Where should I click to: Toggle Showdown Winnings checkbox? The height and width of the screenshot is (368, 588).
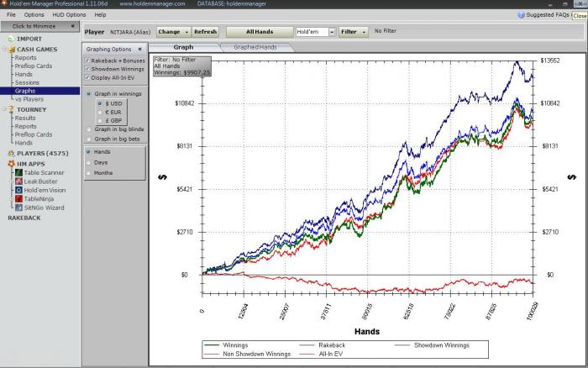pyautogui.click(x=87, y=69)
